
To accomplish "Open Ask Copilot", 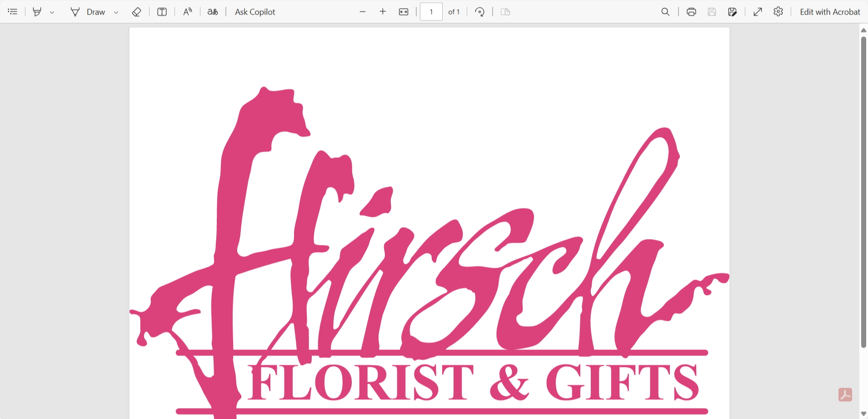I will [255, 12].
